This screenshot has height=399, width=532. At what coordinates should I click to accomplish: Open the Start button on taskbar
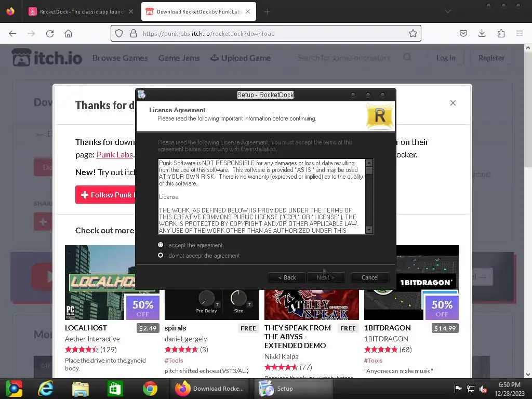tap(13, 389)
